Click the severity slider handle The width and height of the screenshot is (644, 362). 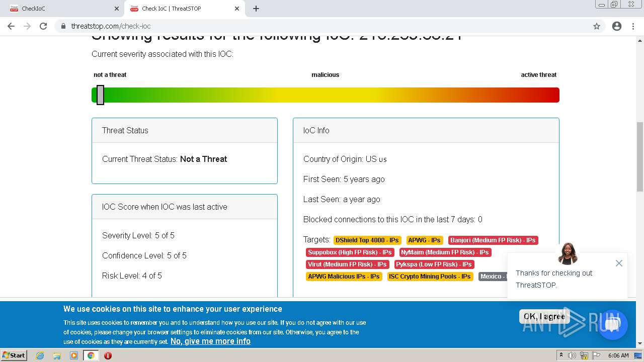tap(100, 95)
